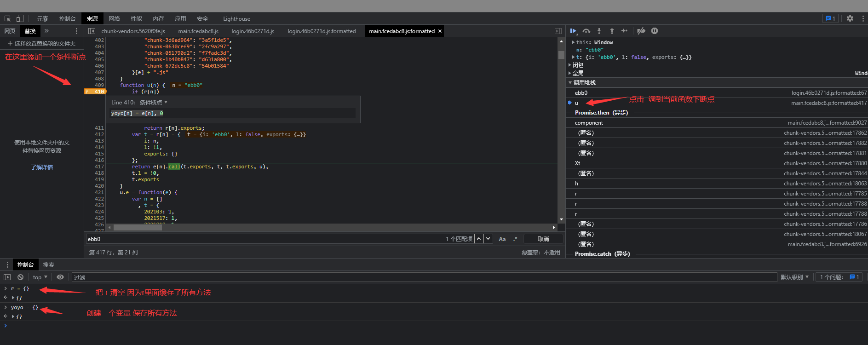Focus the console 过滤 filter field

click(x=424, y=277)
